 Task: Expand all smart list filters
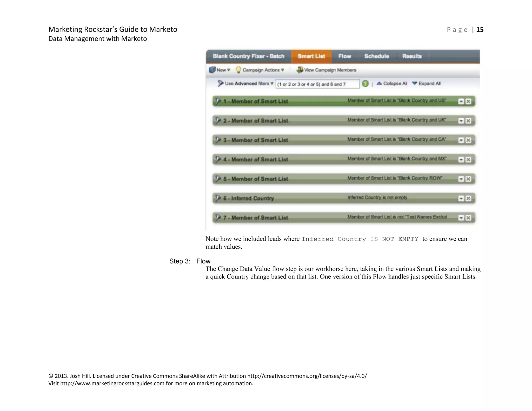pyautogui.click(x=426, y=83)
